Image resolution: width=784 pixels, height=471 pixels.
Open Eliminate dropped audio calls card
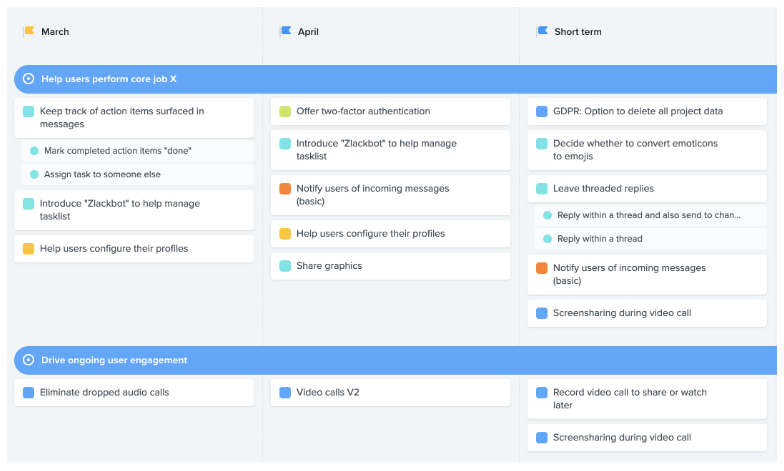click(x=134, y=392)
